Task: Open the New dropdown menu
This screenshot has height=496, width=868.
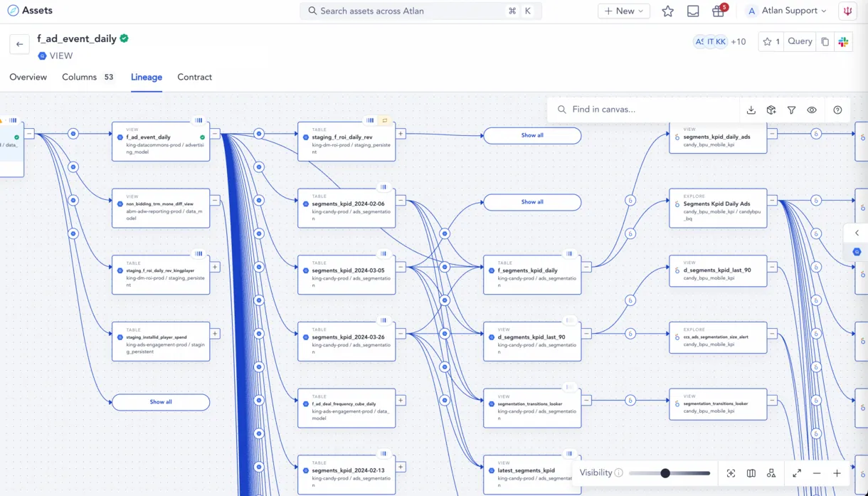Action: (x=623, y=11)
